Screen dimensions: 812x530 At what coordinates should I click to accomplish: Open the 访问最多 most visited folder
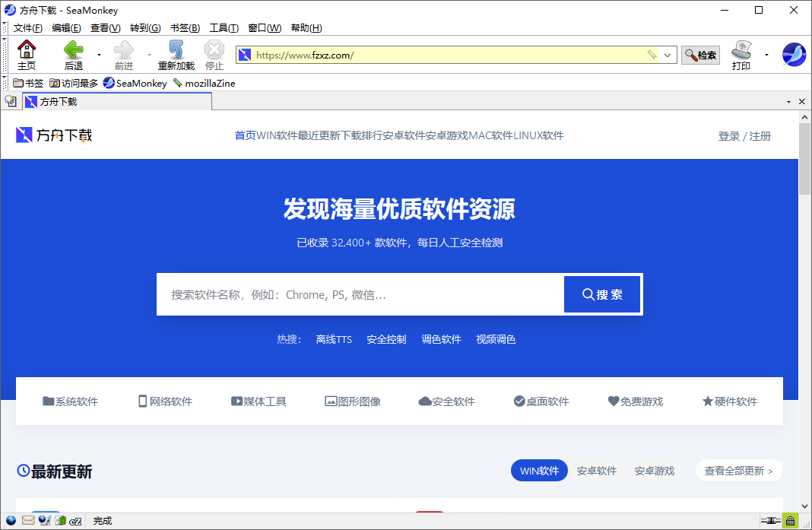point(74,83)
